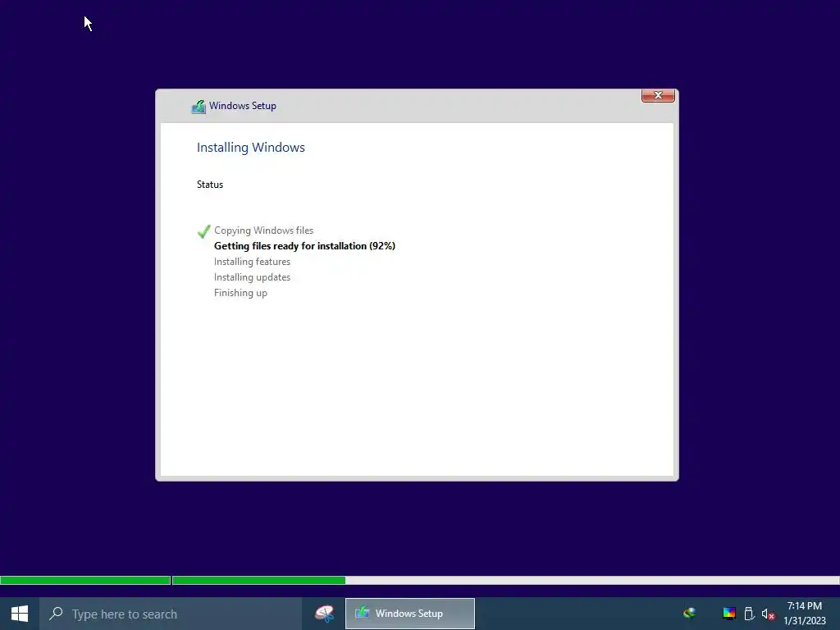Click the date 1/31/2023
The width and height of the screenshot is (840, 630).
coord(805,621)
